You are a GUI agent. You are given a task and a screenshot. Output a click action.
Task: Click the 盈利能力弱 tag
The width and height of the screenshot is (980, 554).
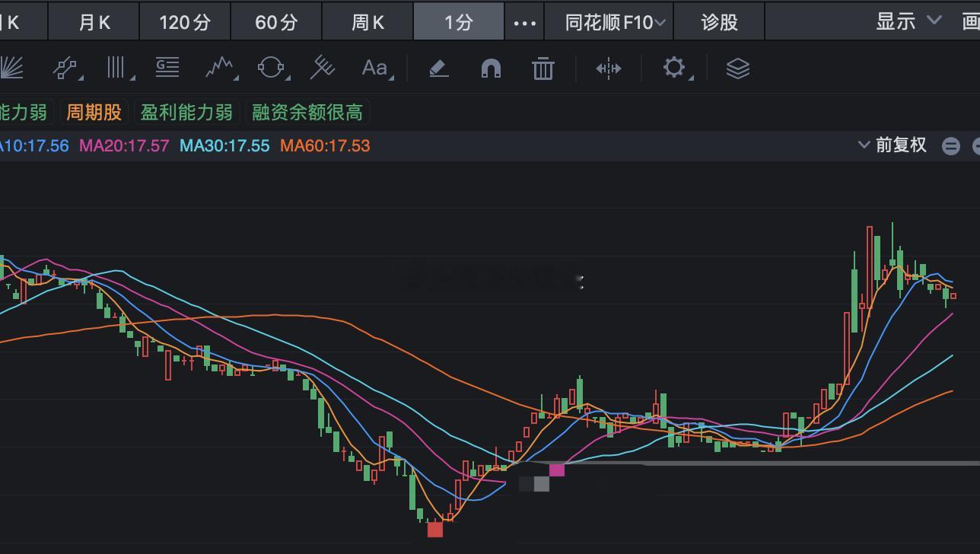click(x=186, y=113)
